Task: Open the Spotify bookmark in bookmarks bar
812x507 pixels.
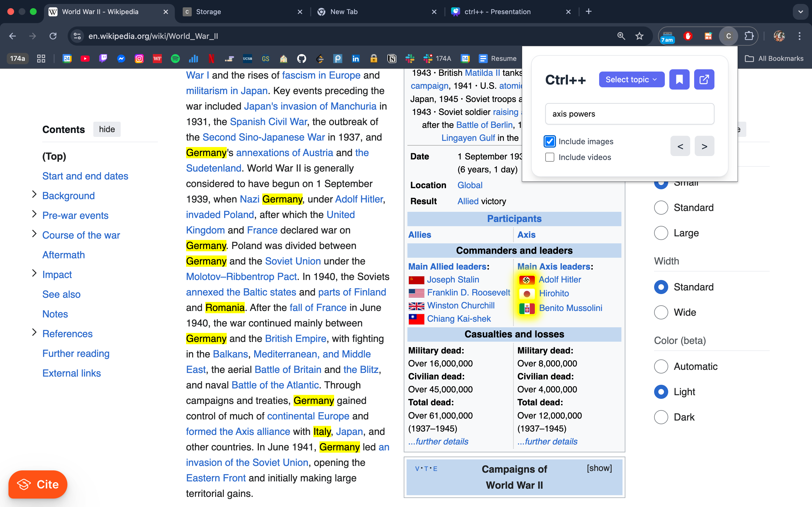Action: (175, 59)
